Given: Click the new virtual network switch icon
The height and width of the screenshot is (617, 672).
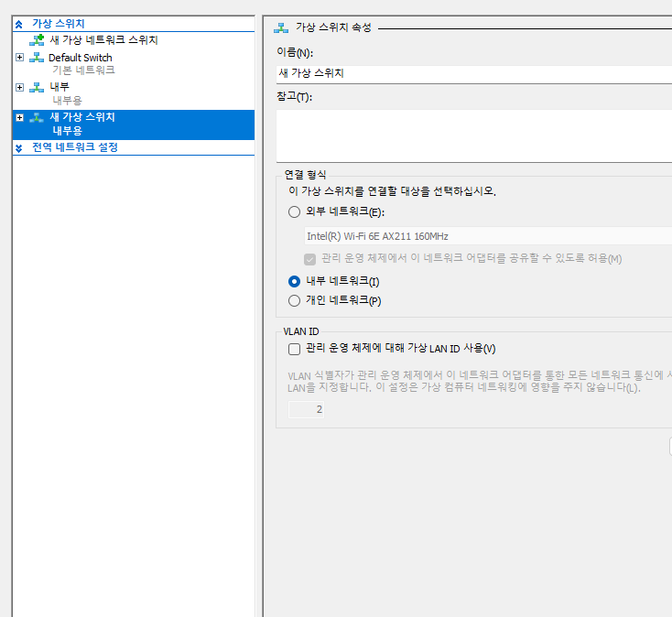Looking at the screenshot, I should pyautogui.click(x=37, y=40).
